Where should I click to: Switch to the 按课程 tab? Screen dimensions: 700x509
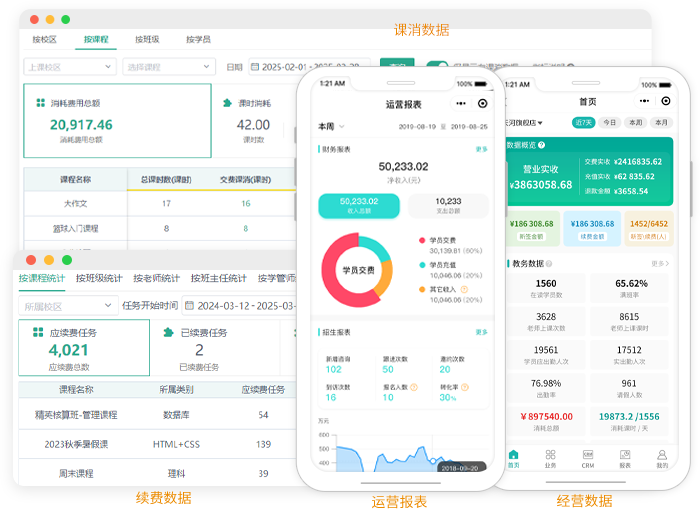coord(96,39)
